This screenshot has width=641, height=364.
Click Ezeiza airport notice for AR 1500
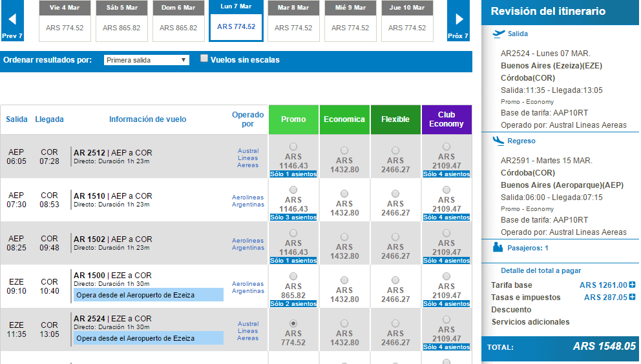[x=149, y=295]
